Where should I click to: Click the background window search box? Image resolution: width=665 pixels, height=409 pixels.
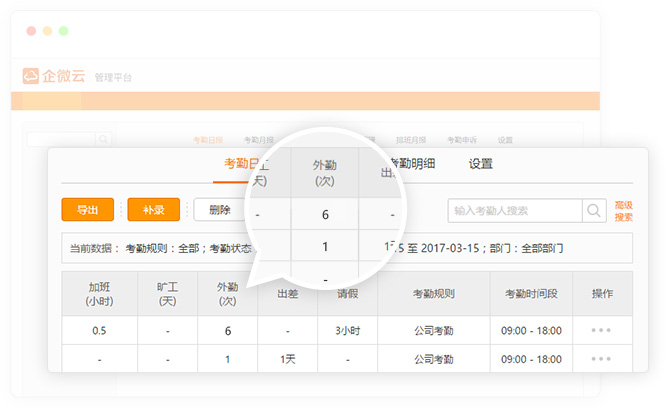pyautogui.click(x=62, y=139)
